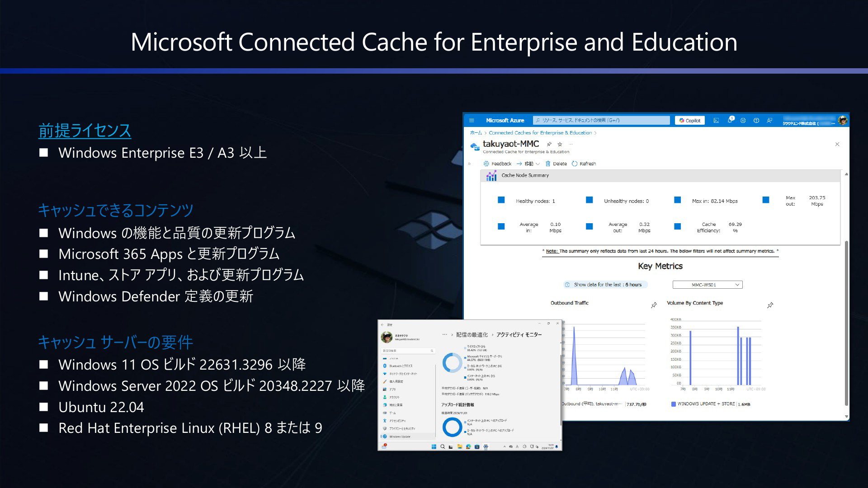Open Microsoft Store from the taskbar
868x488 pixels.
(x=477, y=446)
